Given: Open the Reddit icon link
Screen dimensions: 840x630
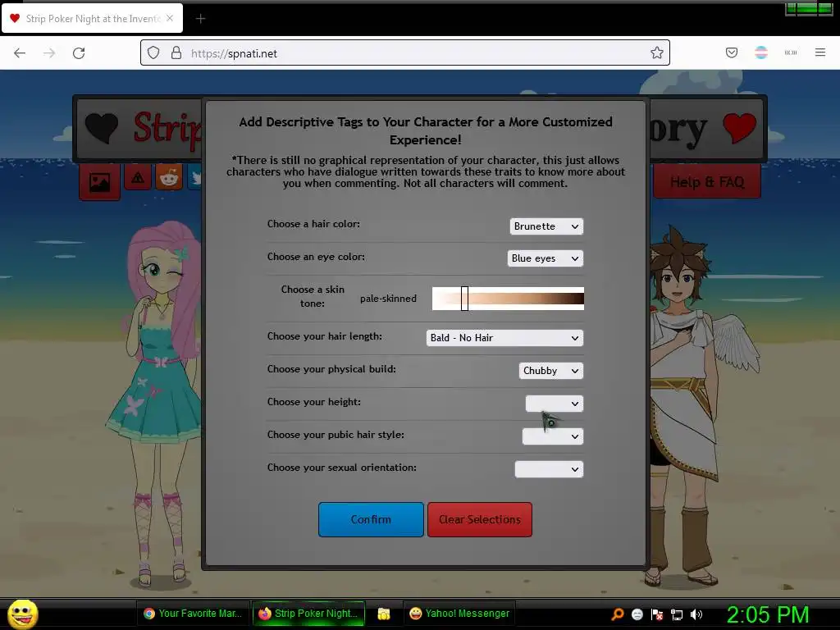Looking at the screenshot, I should click(x=169, y=177).
